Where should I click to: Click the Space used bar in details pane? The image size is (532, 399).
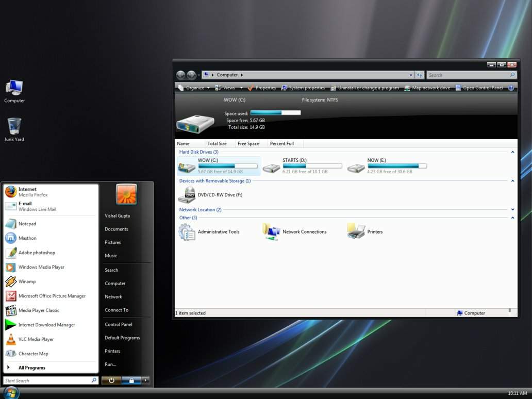275,113
